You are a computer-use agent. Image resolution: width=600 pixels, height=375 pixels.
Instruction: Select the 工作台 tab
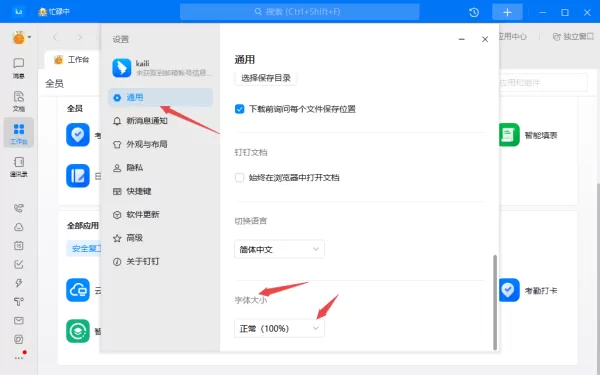pos(72,60)
